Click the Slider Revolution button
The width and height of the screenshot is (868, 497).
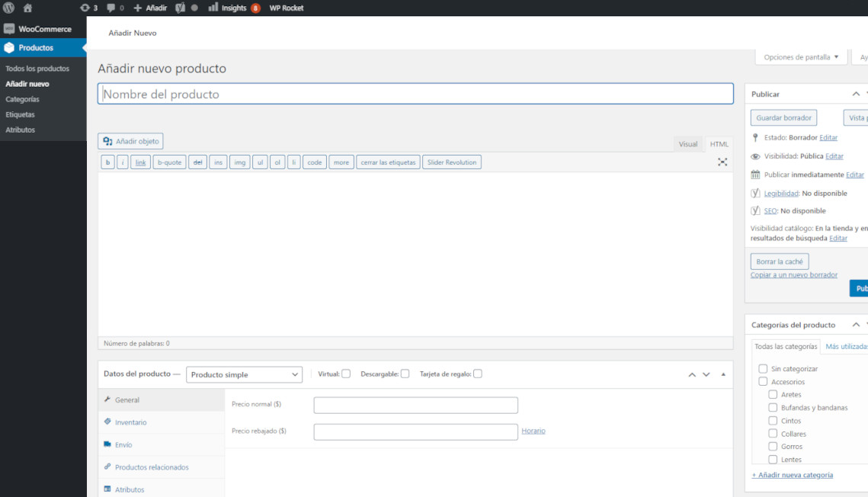click(x=452, y=162)
